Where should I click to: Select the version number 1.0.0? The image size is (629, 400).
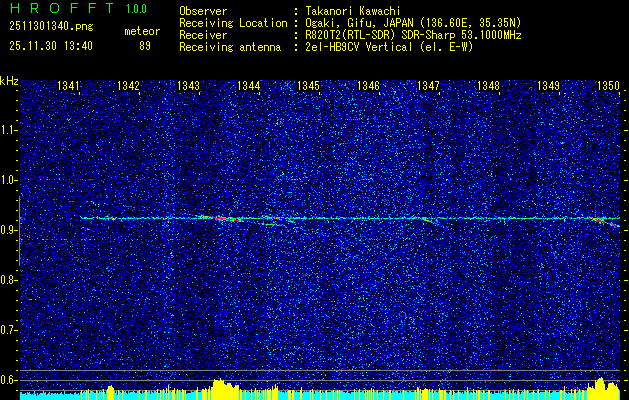click(136, 9)
